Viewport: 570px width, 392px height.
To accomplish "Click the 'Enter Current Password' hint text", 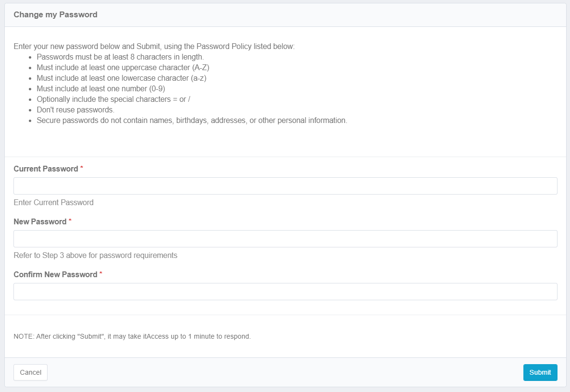I will 53,202.
